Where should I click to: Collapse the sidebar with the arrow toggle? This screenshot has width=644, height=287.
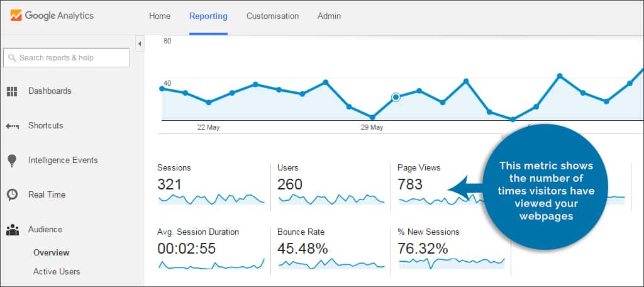[139, 43]
